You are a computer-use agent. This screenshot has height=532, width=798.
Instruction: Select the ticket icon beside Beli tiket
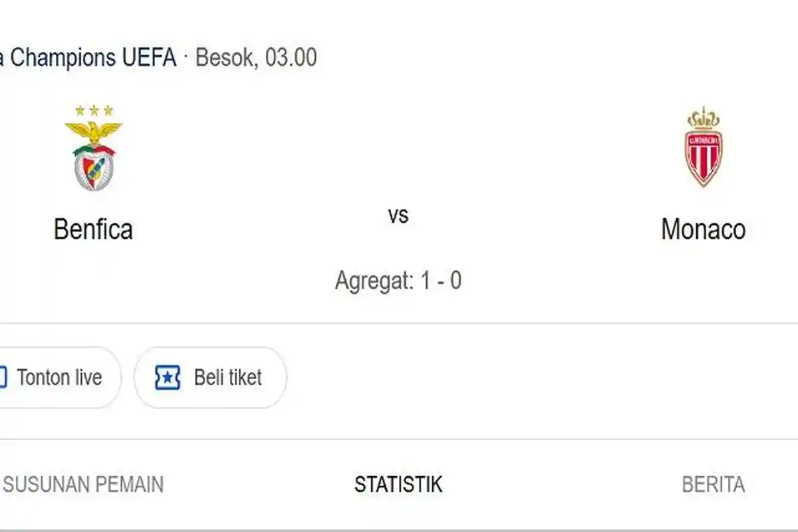point(166,377)
